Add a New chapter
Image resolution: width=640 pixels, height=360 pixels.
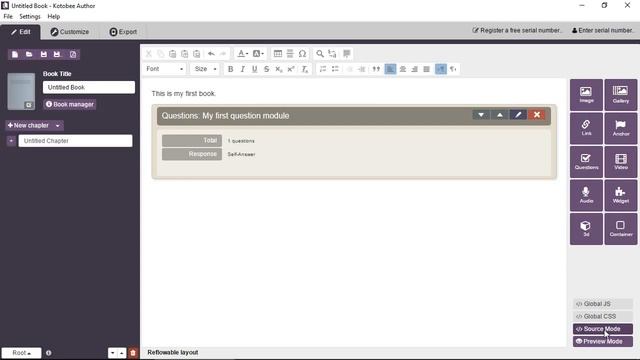coord(28,125)
